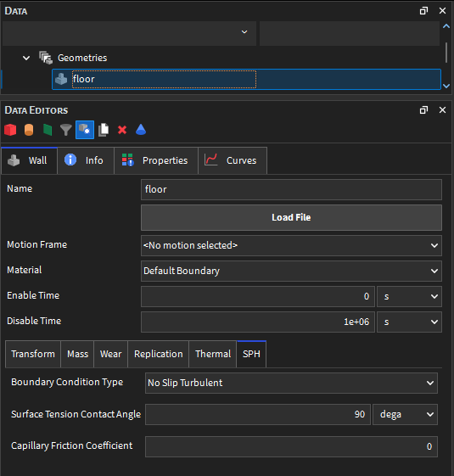The image size is (454, 476).
Task: Open the Mass sub-tab
Action: coord(77,354)
